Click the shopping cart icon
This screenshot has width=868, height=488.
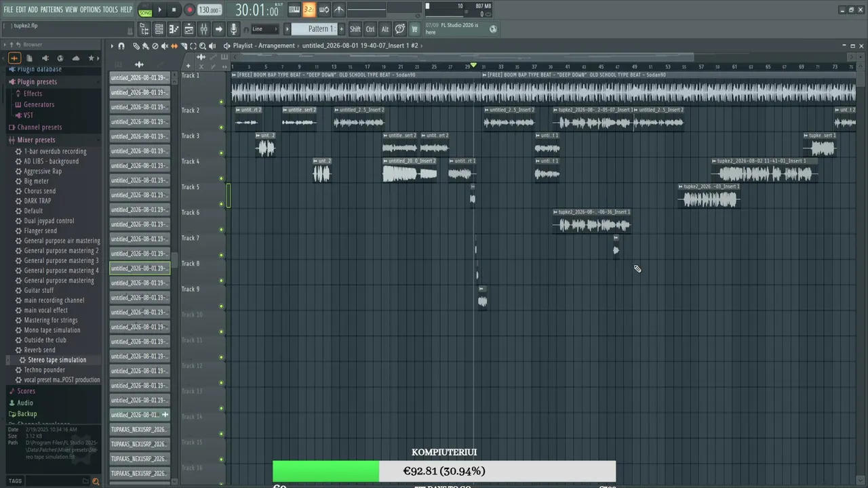pos(414,29)
